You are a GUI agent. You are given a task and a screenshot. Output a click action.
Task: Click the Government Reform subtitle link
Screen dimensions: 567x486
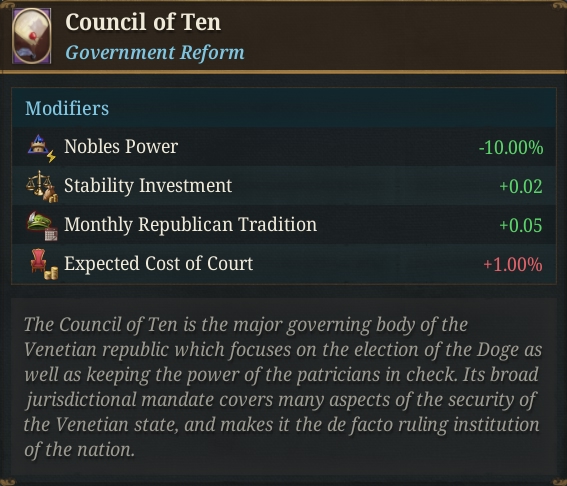point(155,52)
